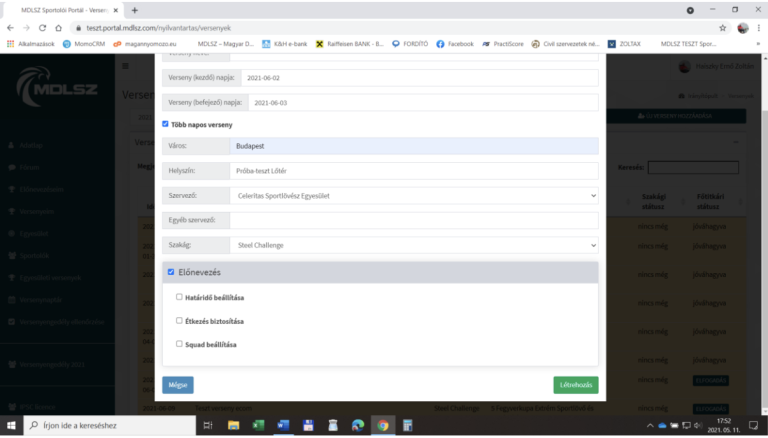Open the Facebook bookmark

point(454,44)
